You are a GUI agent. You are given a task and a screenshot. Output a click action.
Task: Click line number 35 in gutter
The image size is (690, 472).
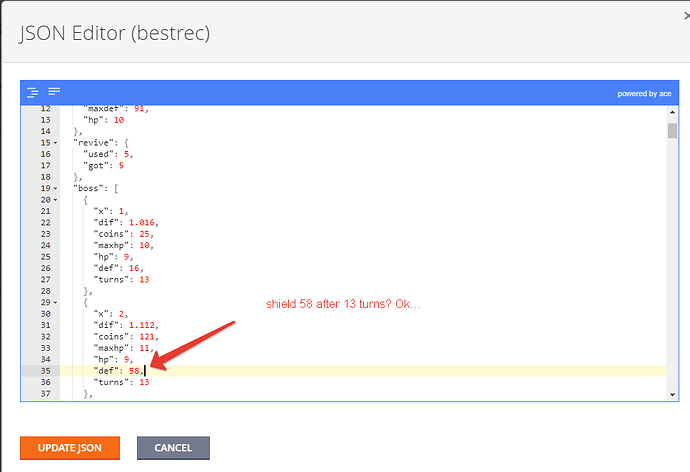click(43, 370)
